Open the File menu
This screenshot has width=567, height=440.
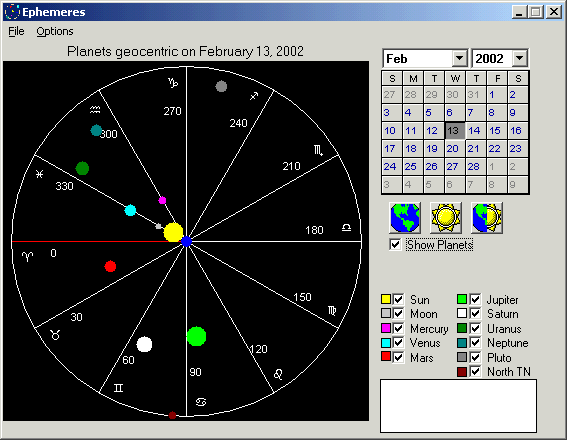pyautogui.click(x=16, y=31)
